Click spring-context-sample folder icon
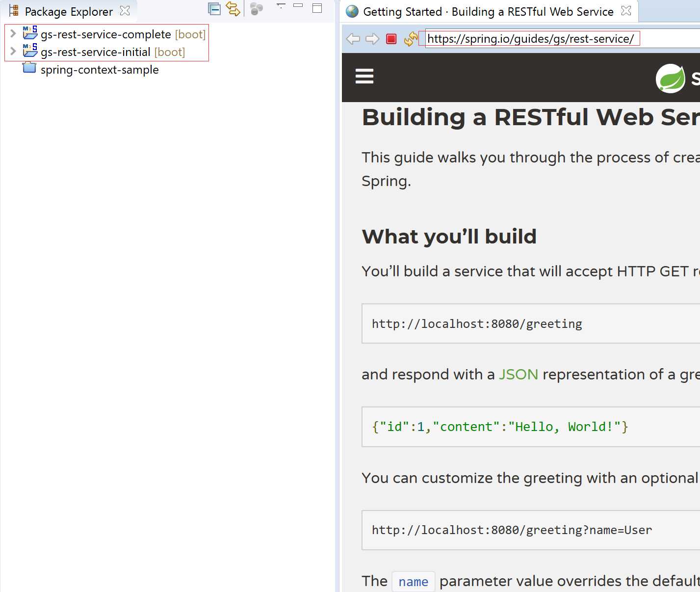Image resolution: width=700 pixels, height=592 pixels. point(29,68)
